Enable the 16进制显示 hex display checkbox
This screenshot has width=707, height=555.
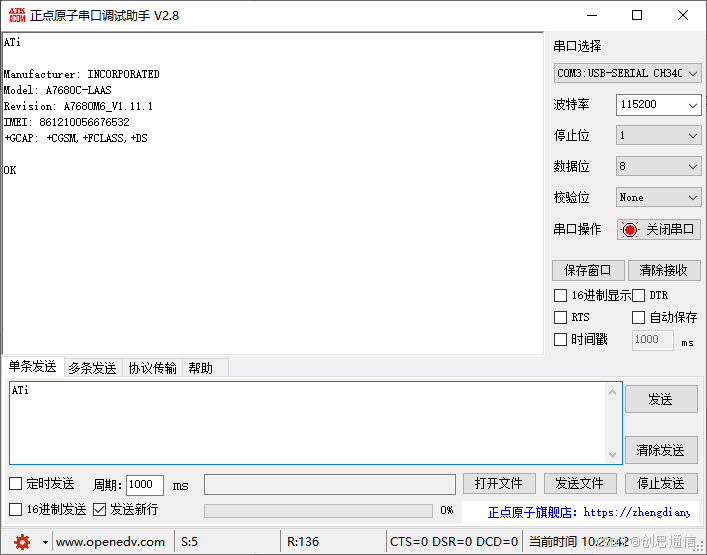[x=560, y=295]
